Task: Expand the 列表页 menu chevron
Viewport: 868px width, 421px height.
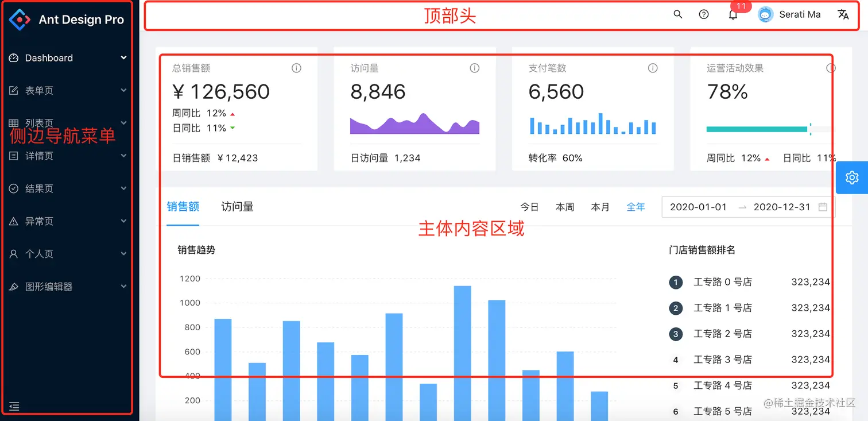Action: pyautogui.click(x=123, y=123)
